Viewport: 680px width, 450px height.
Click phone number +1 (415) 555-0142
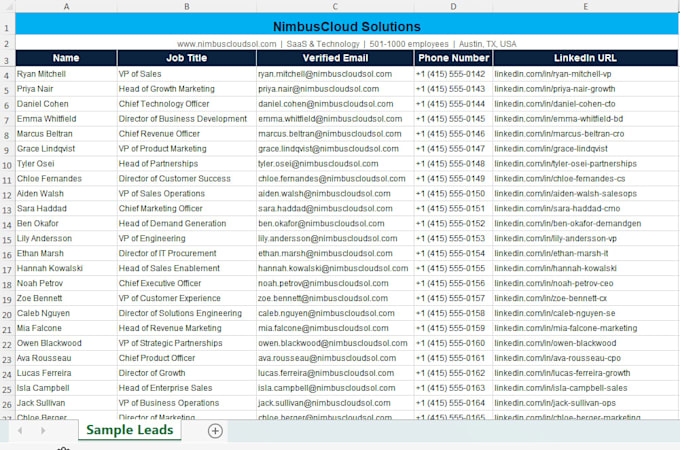453,74
